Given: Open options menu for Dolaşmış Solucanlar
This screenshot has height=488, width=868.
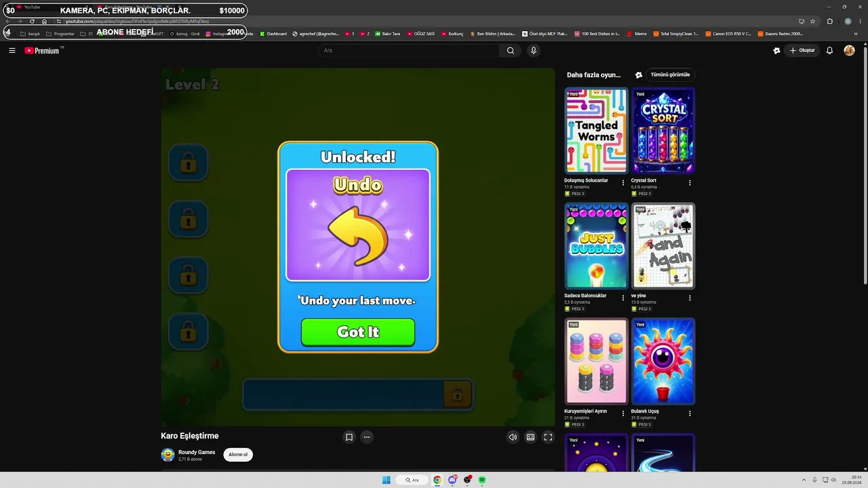Looking at the screenshot, I should tap(623, 183).
